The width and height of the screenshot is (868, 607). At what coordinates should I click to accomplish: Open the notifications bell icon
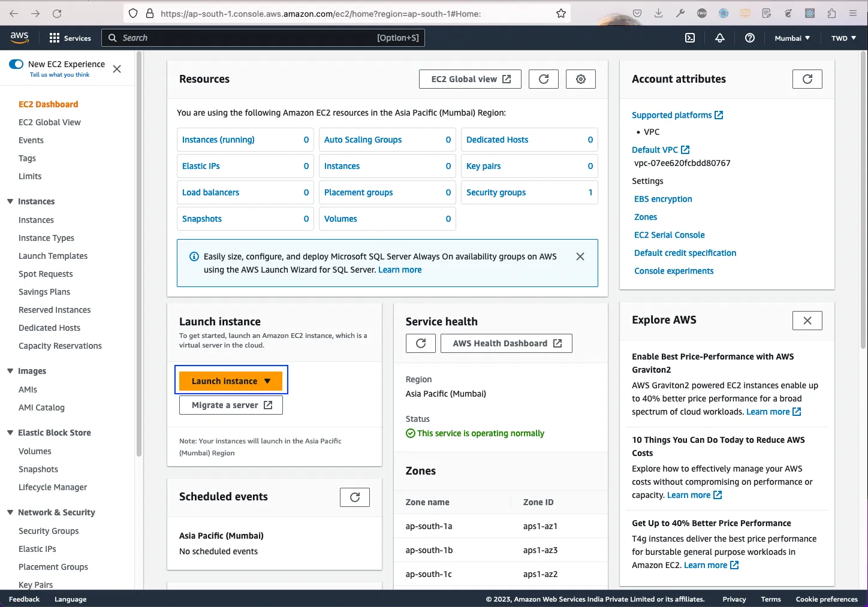pos(720,38)
